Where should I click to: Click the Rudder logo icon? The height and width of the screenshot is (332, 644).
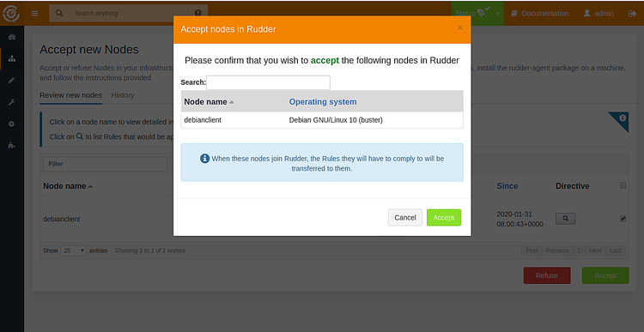point(11,13)
